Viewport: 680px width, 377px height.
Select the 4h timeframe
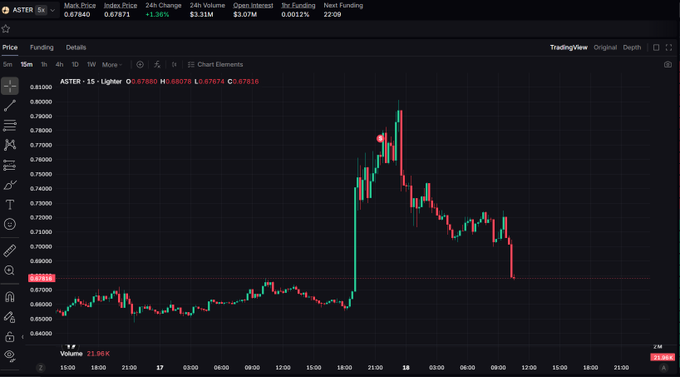pos(59,65)
